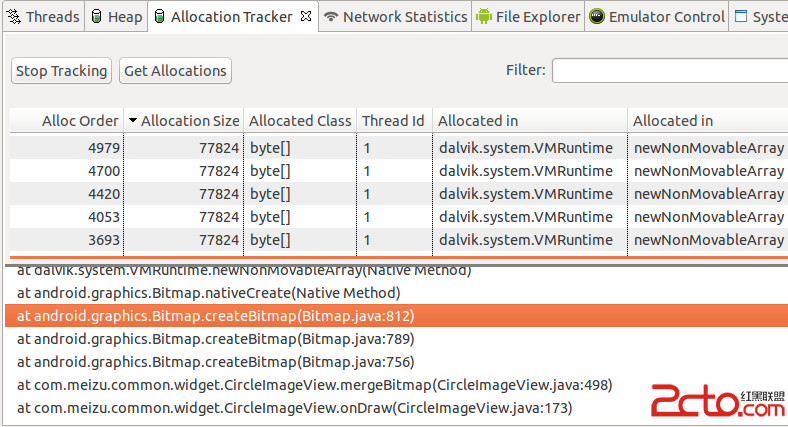
Task: Click the Allocation Tracker tab icon
Action: pyautogui.click(x=159, y=17)
